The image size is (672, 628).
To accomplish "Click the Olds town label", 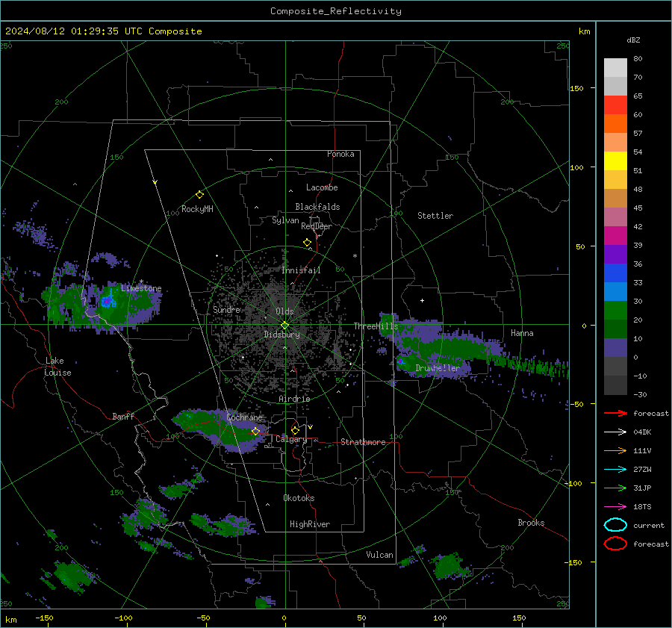I will click(x=284, y=311).
